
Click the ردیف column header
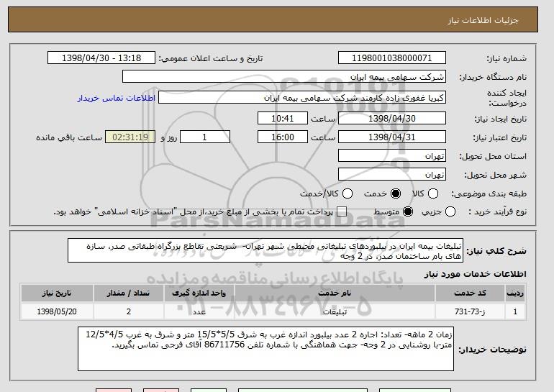515,293
